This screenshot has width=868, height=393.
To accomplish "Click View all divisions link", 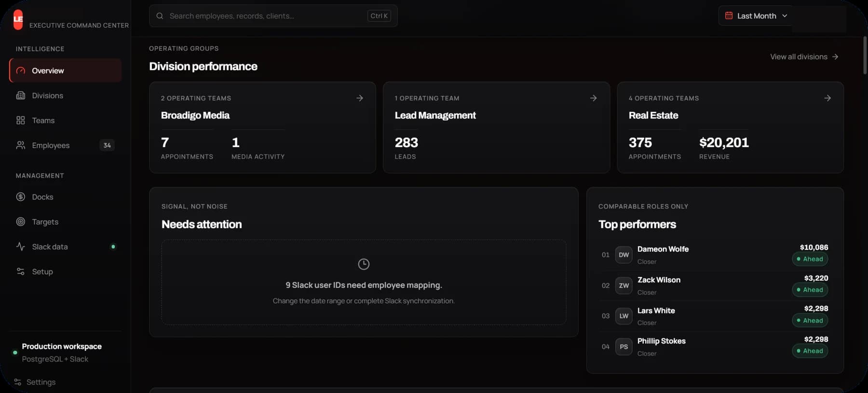I will coord(804,56).
